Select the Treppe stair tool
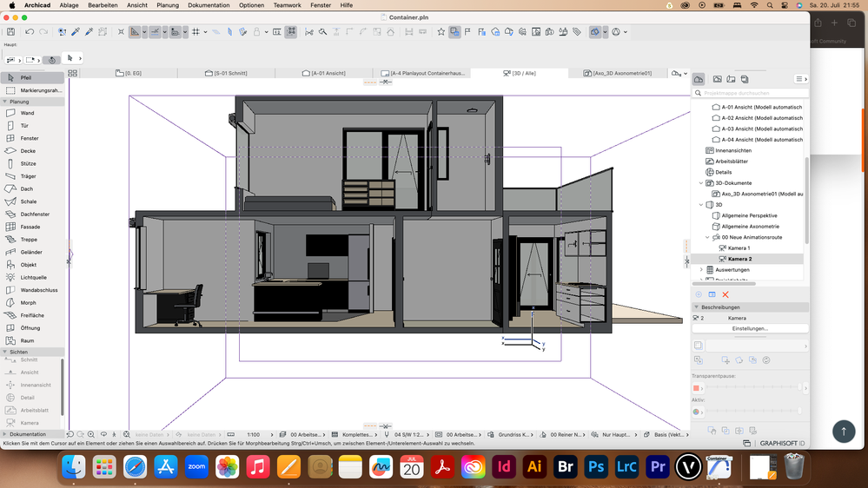This screenshot has height=488, width=868. pyautogui.click(x=29, y=239)
